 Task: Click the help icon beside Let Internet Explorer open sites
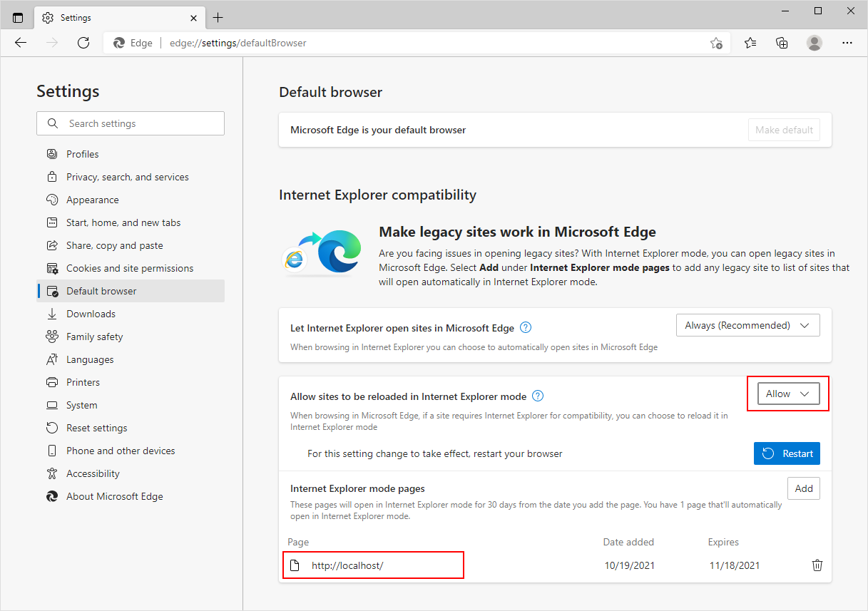526,327
